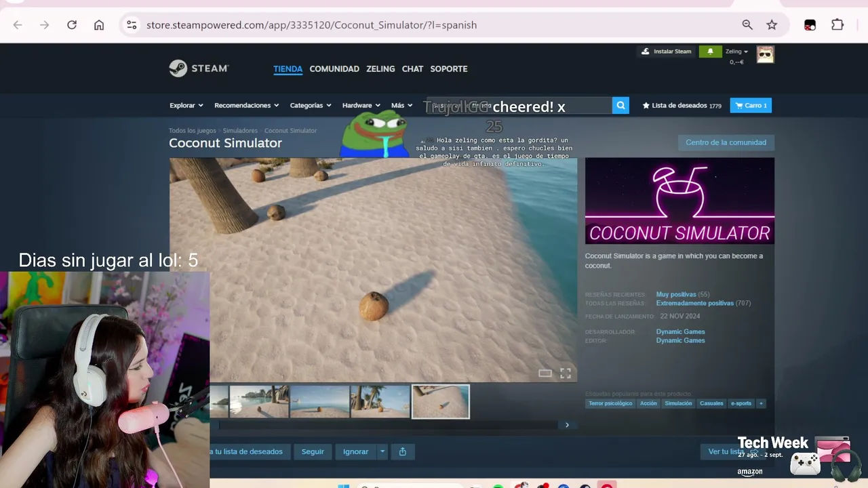Bookmark this page with the star icon
868x488 pixels.
[772, 25]
